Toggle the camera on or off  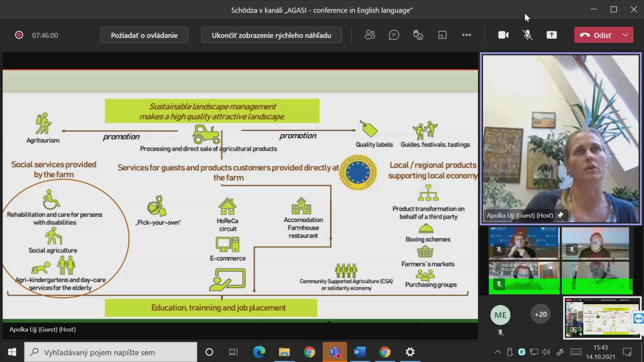point(503,35)
